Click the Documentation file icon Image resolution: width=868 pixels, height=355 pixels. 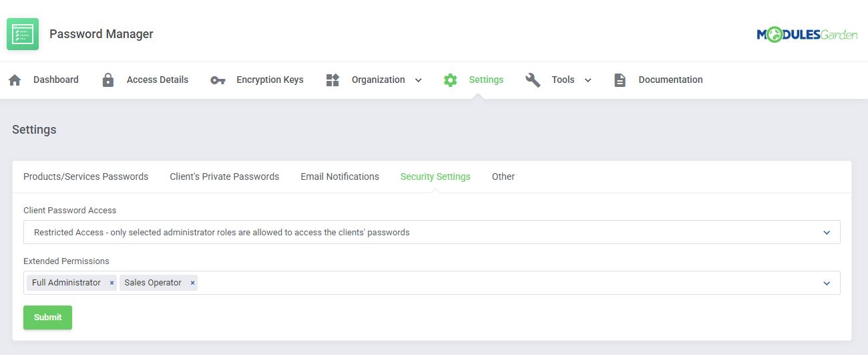[x=620, y=80]
